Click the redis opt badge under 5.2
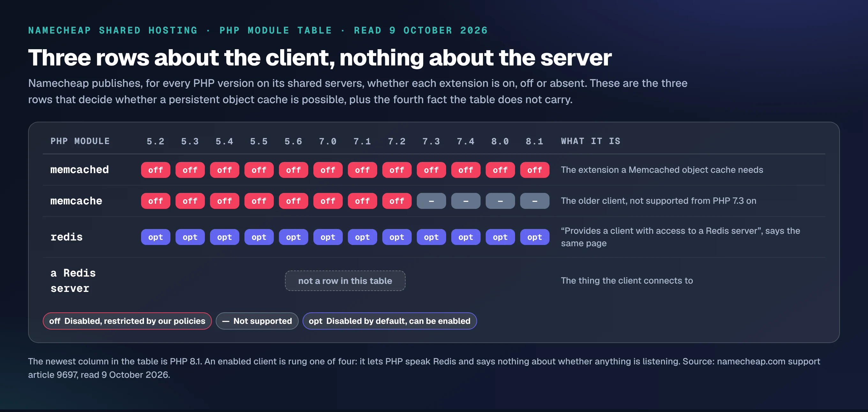Viewport: 868px width, 412px height. tap(155, 237)
